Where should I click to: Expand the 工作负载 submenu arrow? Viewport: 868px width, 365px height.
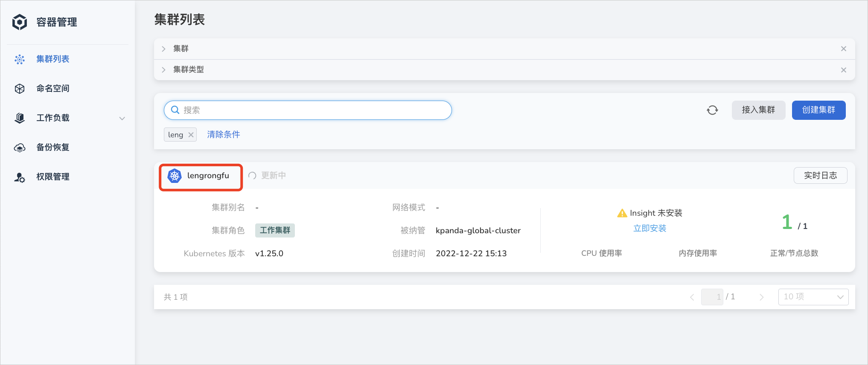122,119
